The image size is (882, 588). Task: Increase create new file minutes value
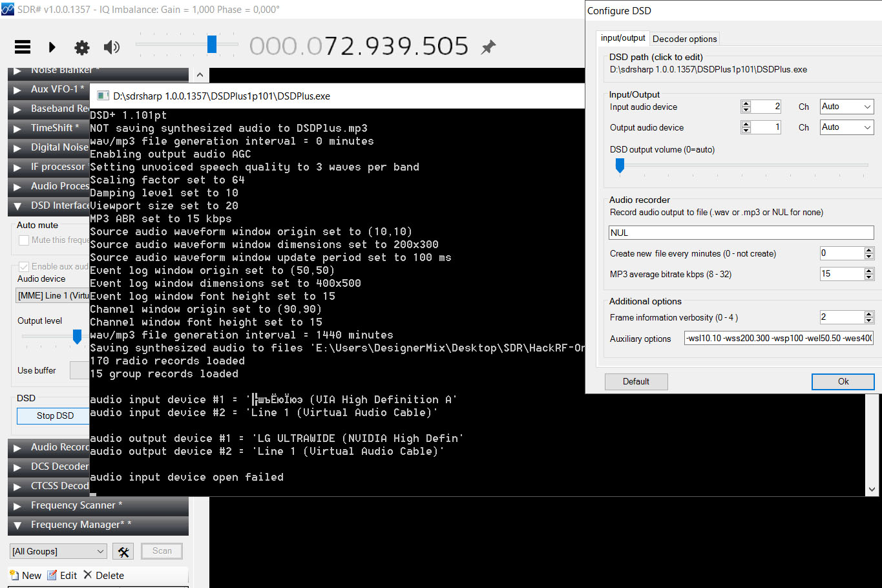tap(869, 250)
